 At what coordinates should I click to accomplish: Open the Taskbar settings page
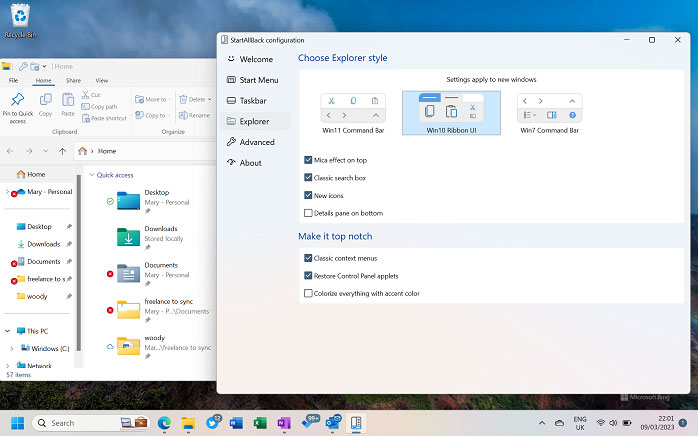click(251, 101)
